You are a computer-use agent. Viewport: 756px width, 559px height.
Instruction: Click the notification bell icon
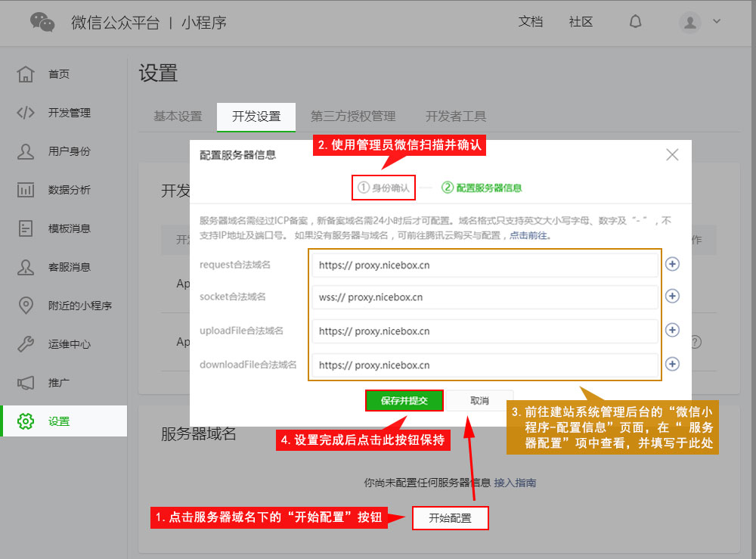[635, 21]
